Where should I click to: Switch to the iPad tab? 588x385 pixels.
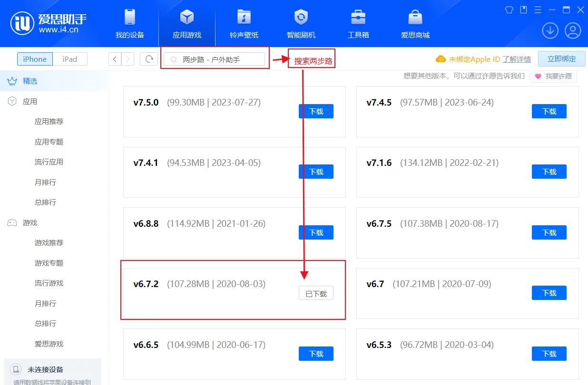[x=70, y=59]
